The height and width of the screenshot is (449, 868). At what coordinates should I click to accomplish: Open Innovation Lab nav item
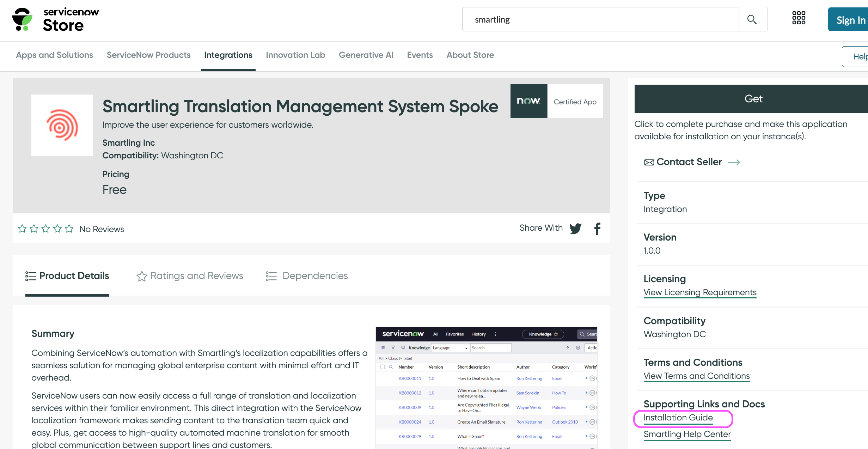coord(295,55)
